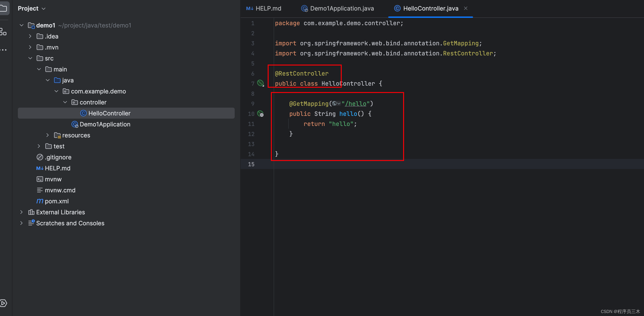Click the web endpoint gutter icon on line 10
Image resolution: width=644 pixels, height=316 pixels.
pos(261,114)
